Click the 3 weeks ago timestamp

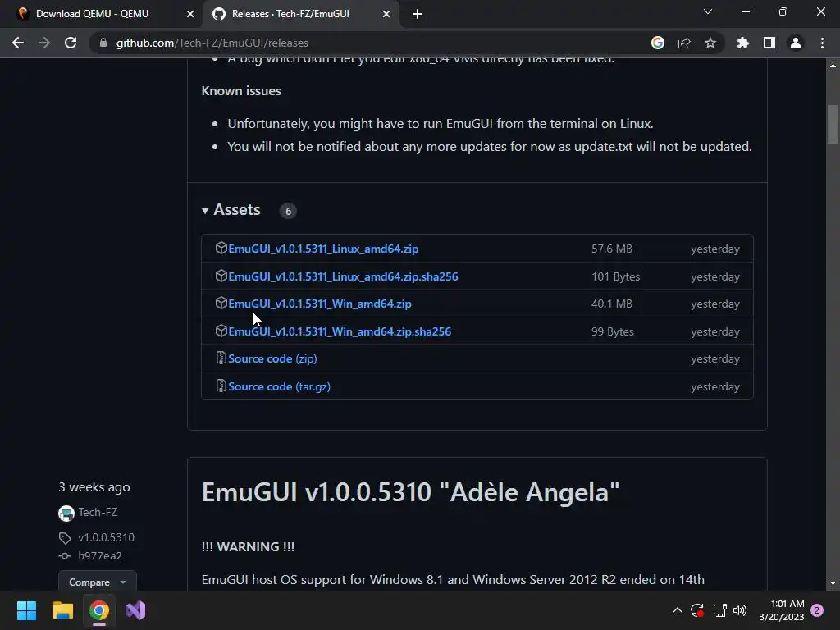tap(94, 487)
